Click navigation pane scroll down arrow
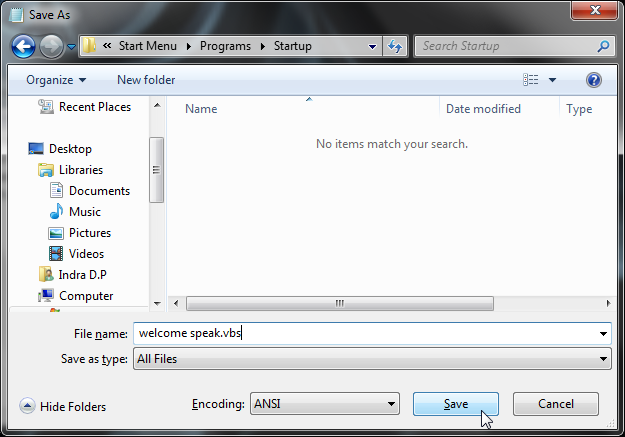The width and height of the screenshot is (625, 437). coord(157,304)
